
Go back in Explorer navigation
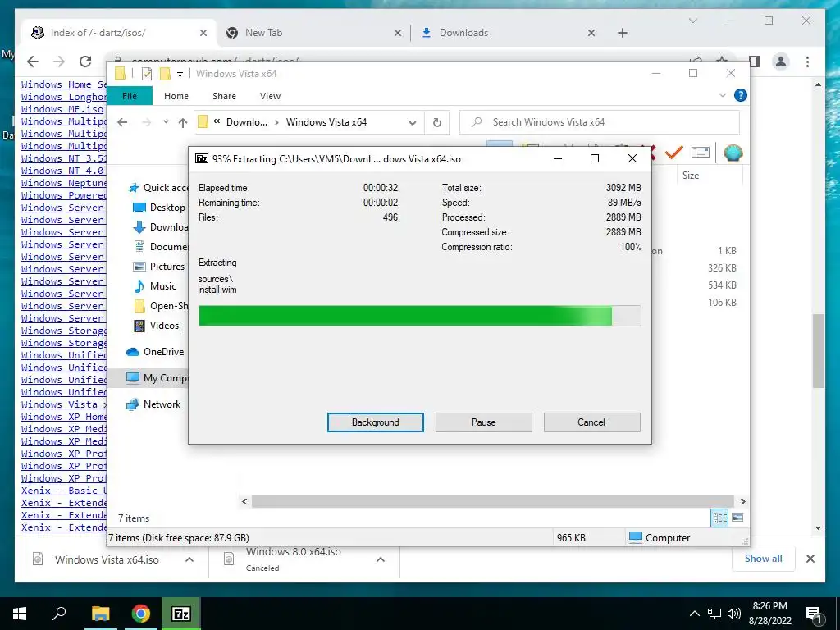(x=122, y=122)
